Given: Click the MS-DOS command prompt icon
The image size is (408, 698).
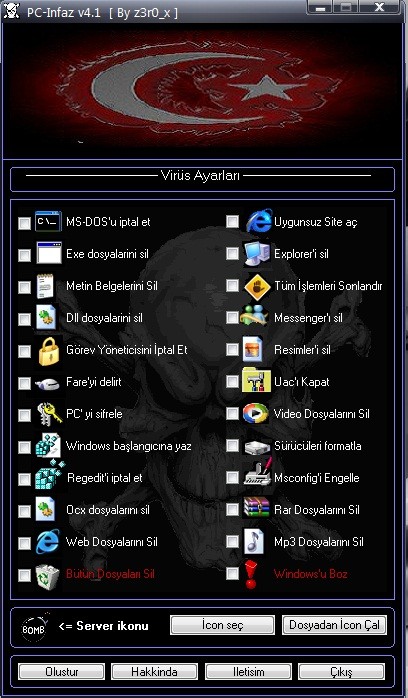Looking at the screenshot, I should (x=48, y=221).
